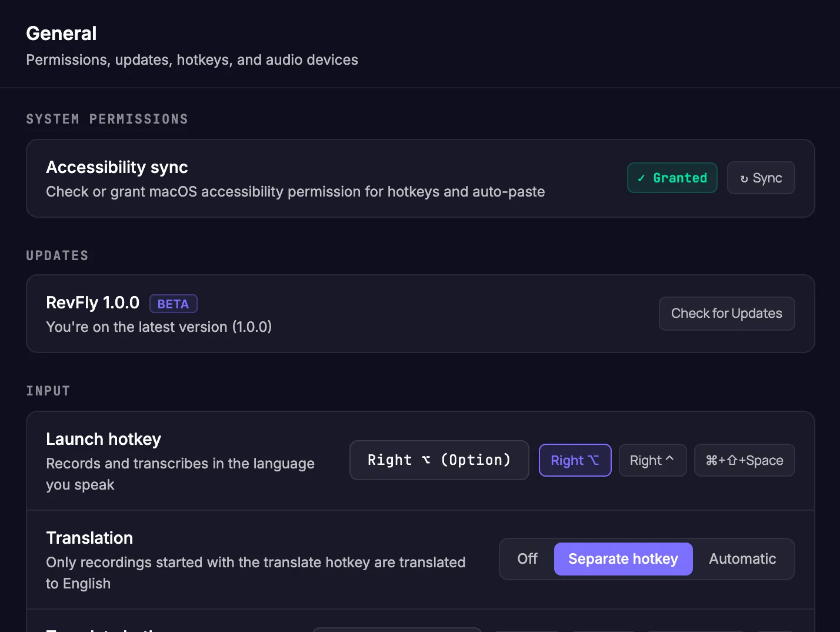Check for Updates button
This screenshot has height=632, width=840.
(726, 314)
